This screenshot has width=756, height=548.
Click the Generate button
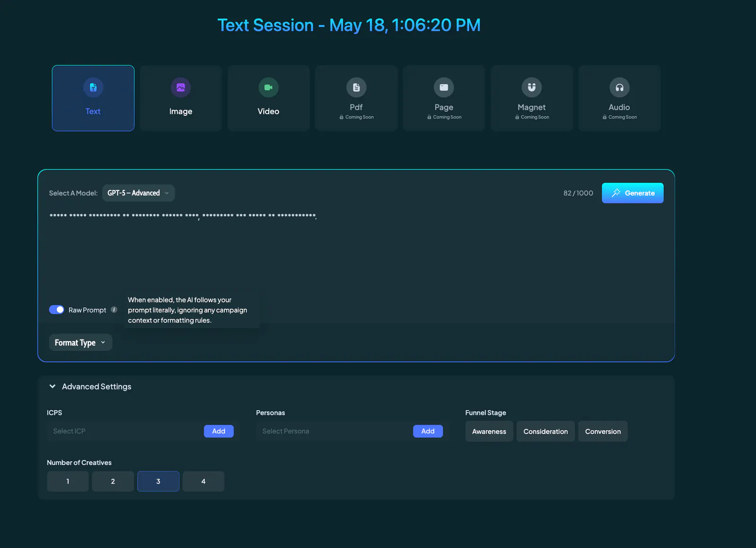(633, 193)
